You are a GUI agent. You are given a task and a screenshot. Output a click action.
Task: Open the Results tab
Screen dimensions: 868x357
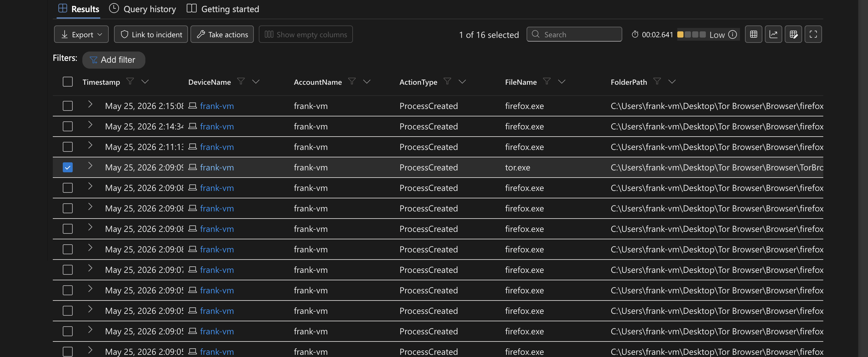point(79,9)
